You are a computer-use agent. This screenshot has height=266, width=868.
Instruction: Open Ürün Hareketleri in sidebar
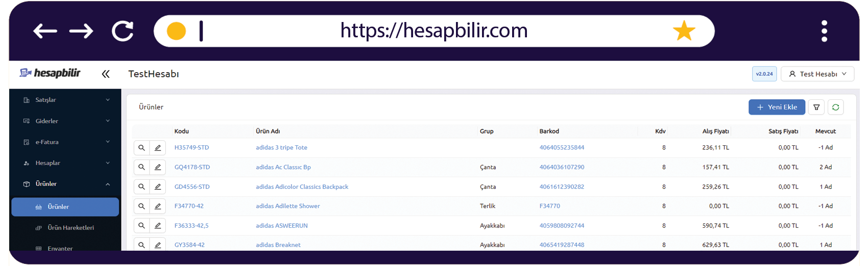pyautogui.click(x=65, y=228)
